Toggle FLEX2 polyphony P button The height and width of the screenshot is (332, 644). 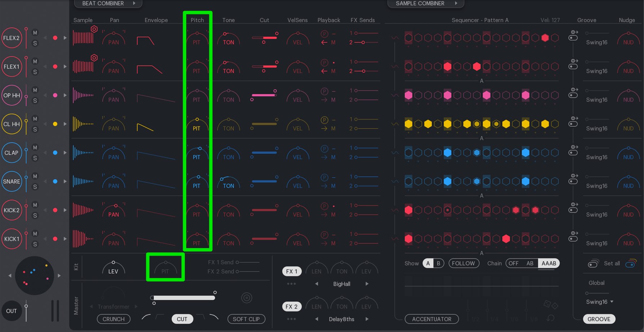click(x=325, y=34)
